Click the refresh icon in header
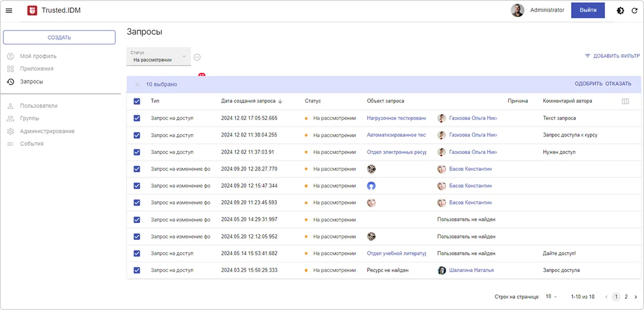 [x=634, y=11]
